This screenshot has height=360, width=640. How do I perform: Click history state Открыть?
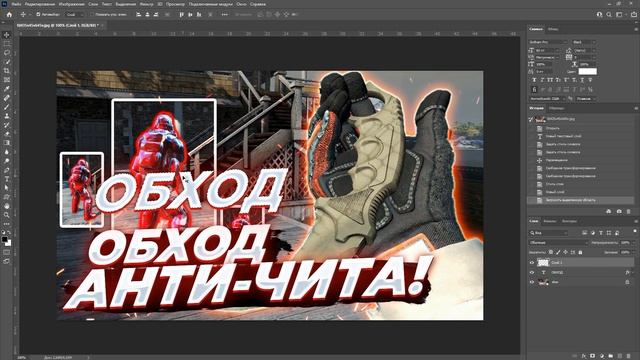[x=553, y=128]
